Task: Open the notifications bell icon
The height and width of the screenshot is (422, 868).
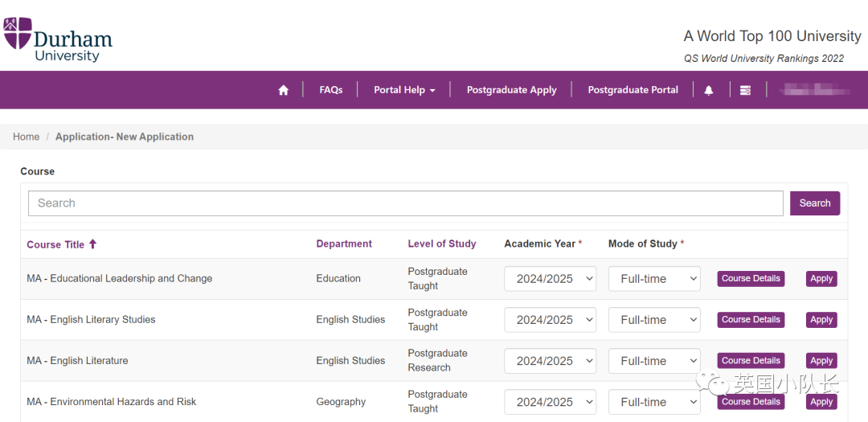Action: pyautogui.click(x=709, y=90)
